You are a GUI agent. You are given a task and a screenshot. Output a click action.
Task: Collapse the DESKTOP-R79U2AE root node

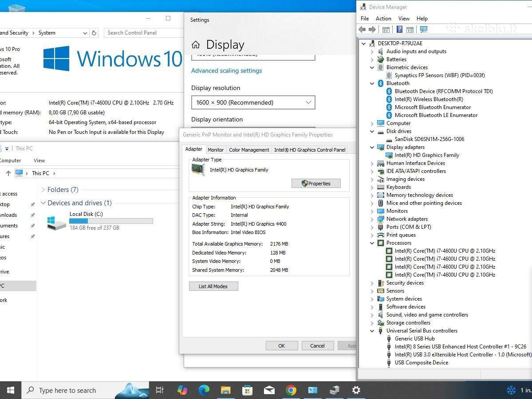click(x=364, y=43)
